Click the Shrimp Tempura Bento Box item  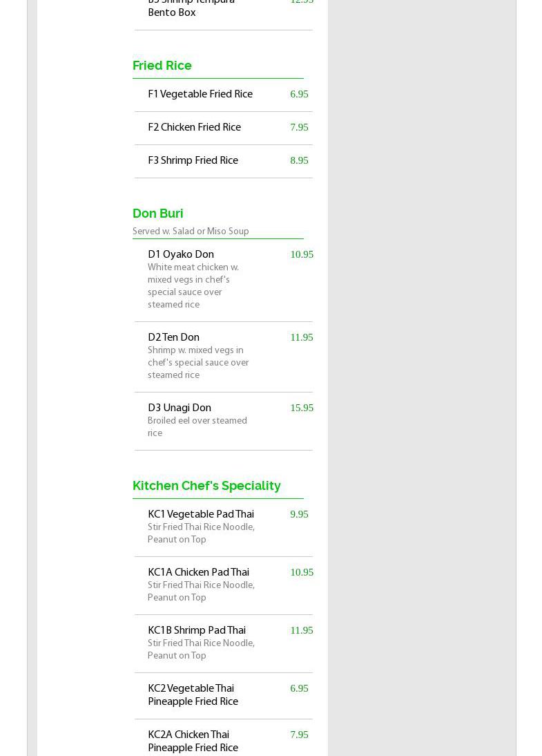191,7
